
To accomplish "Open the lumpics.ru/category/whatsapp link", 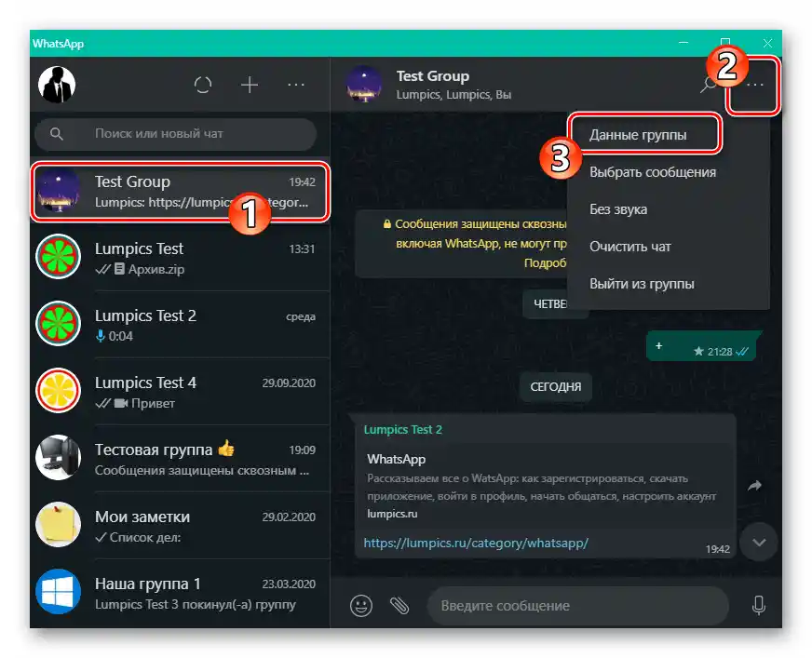I will click(476, 544).
